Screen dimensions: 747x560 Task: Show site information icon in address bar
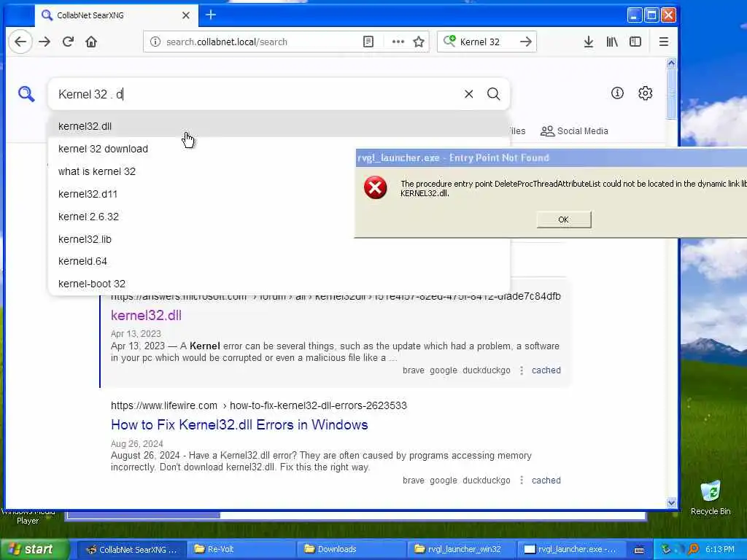(155, 42)
